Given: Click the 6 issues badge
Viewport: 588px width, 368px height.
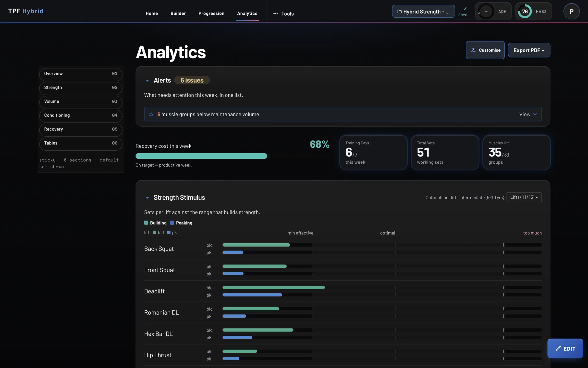Looking at the screenshot, I should coord(192,80).
